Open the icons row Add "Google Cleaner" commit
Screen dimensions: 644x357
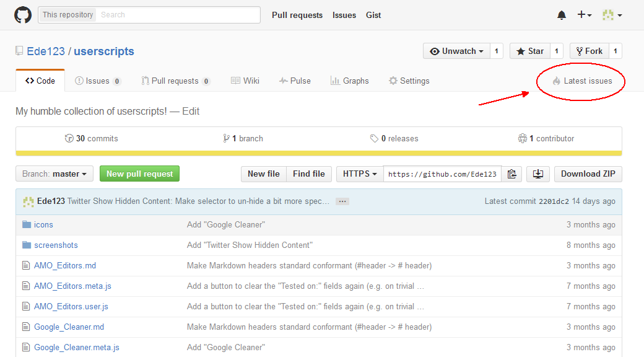coord(226,224)
